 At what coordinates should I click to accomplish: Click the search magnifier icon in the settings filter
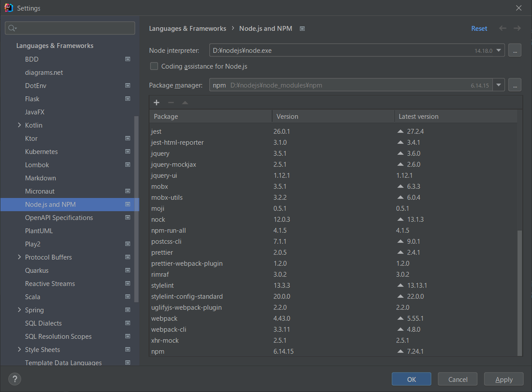(x=12, y=28)
